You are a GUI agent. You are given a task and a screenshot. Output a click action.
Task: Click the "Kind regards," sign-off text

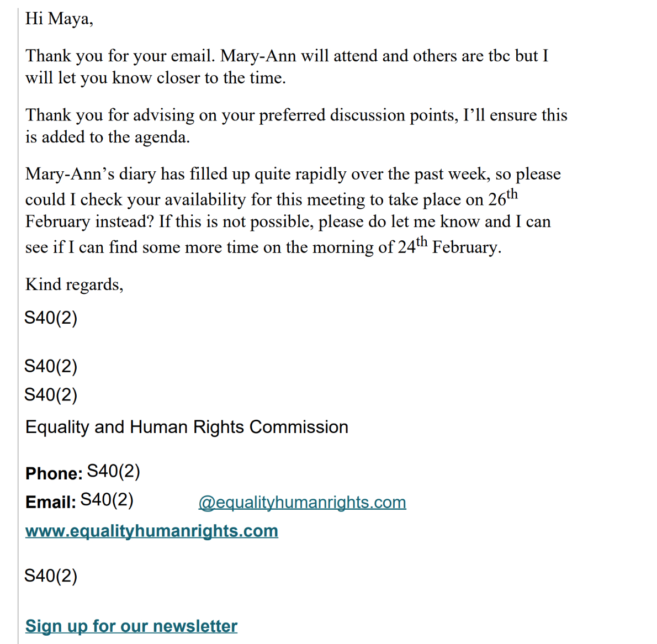(74, 284)
